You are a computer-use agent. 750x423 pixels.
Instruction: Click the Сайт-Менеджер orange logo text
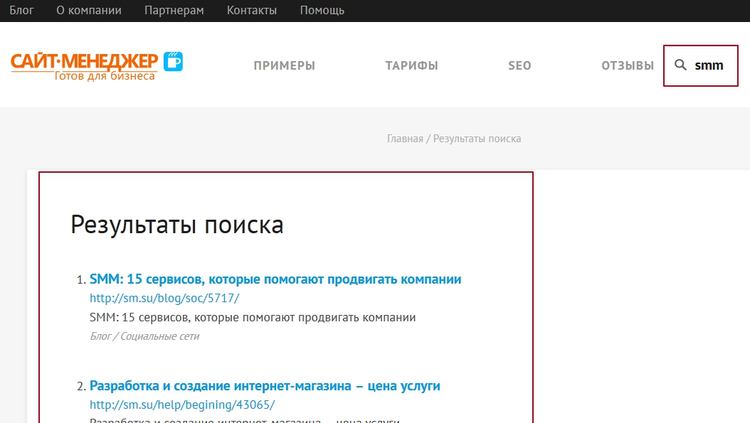click(x=85, y=61)
